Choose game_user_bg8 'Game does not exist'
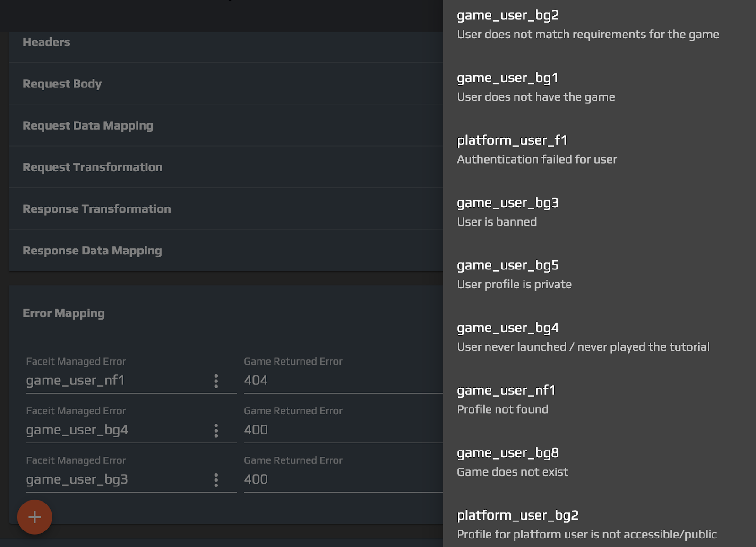The image size is (756, 547). tap(508, 452)
